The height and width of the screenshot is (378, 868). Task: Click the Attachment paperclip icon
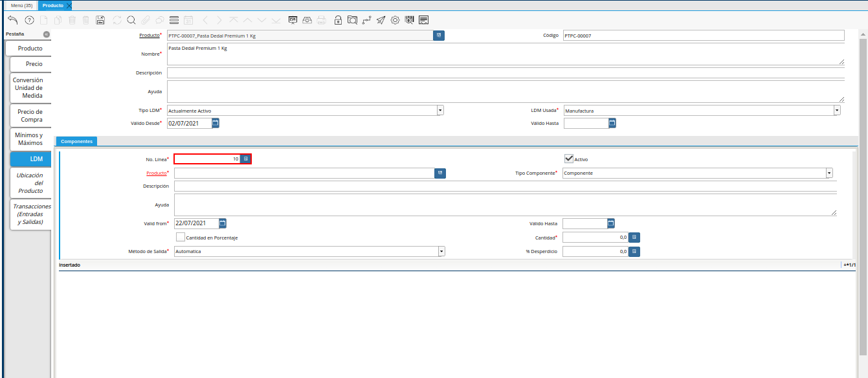tap(146, 20)
